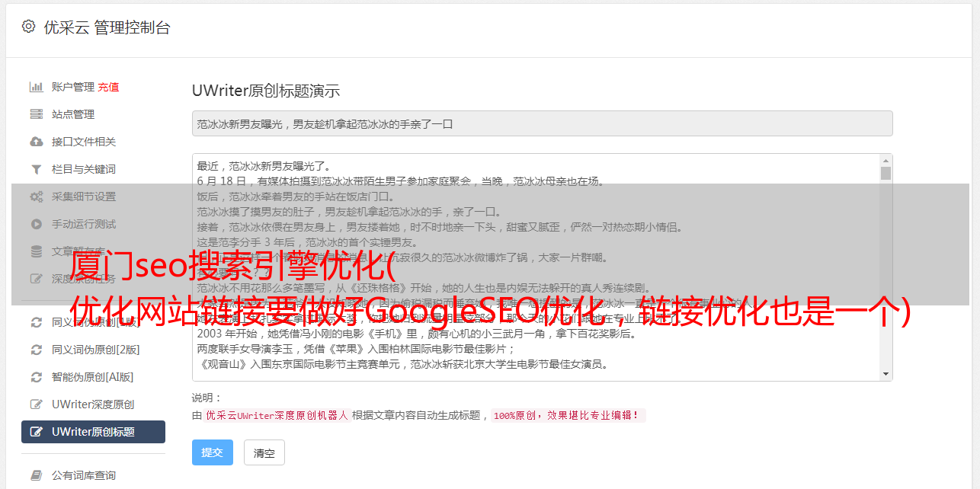The image size is (980, 489).
Task: Click the edit icon for UWriter深度原创
Action: pyautogui.click(x=36, y=404)
